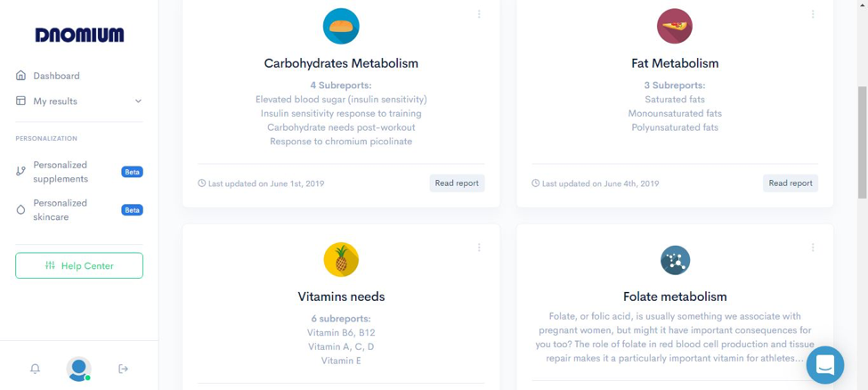Click the Fat Metabolism pizza icon
868x390 pixels.
[x=674, y=26]
